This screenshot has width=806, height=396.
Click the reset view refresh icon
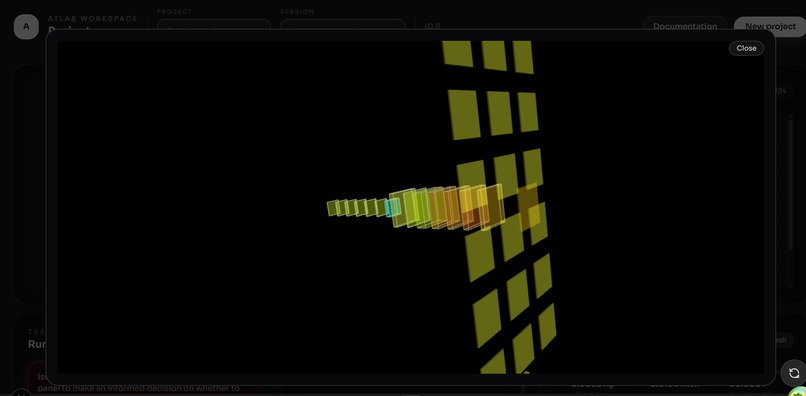coord(794,373)
